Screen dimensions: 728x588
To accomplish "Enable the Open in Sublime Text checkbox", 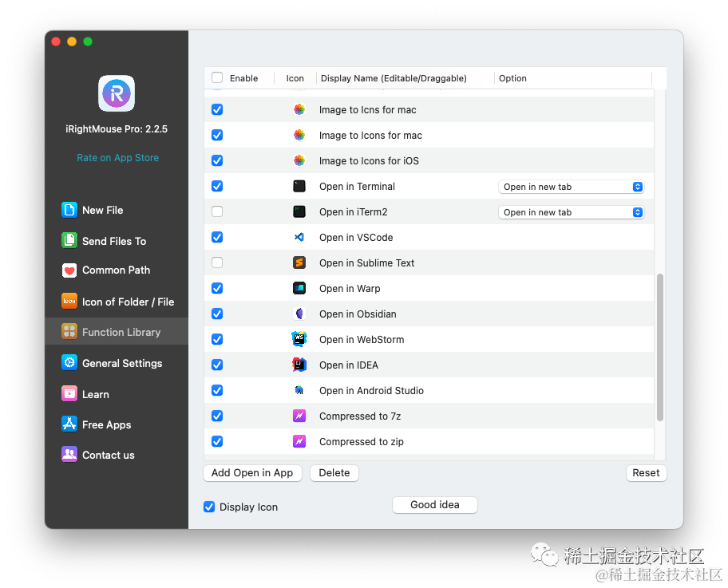I will pos(217,262).
